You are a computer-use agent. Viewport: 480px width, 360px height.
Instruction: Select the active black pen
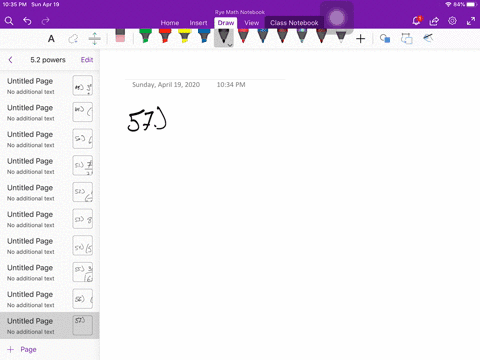click(x=223, y=37)
